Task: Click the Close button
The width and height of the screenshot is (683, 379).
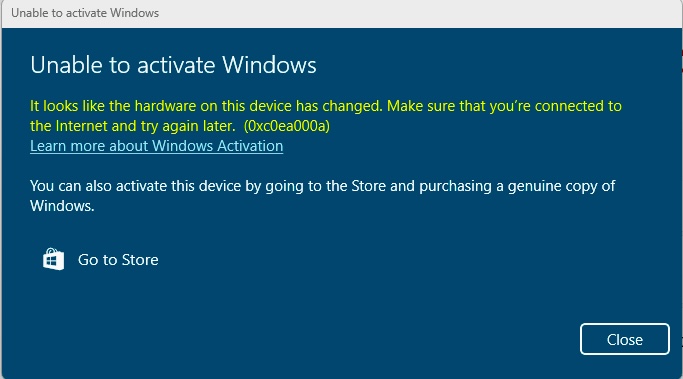Action: [625, 339]
